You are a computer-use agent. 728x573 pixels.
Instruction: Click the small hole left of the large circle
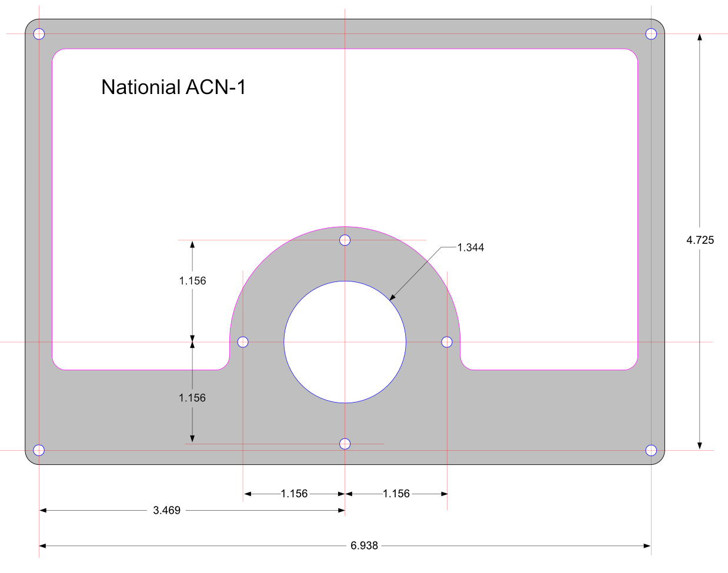[243, 342]
